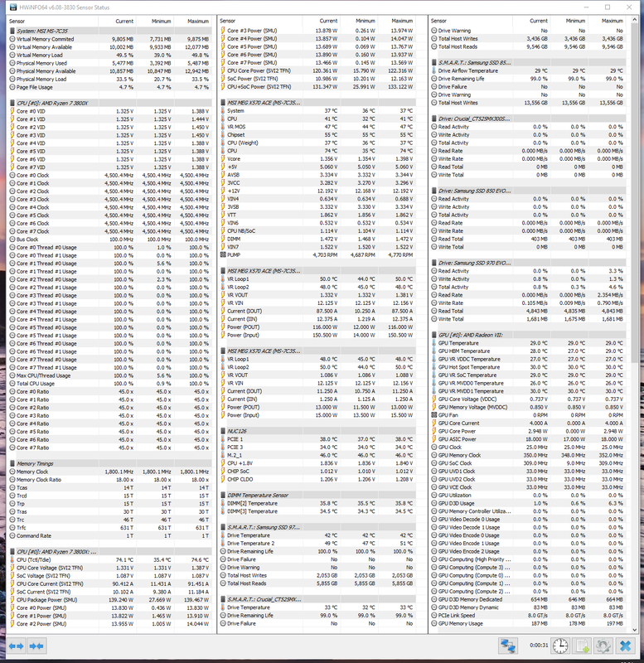Click icon next to Memory Timings header
This screenshot has width=644, height=663.
coord(12,464)
